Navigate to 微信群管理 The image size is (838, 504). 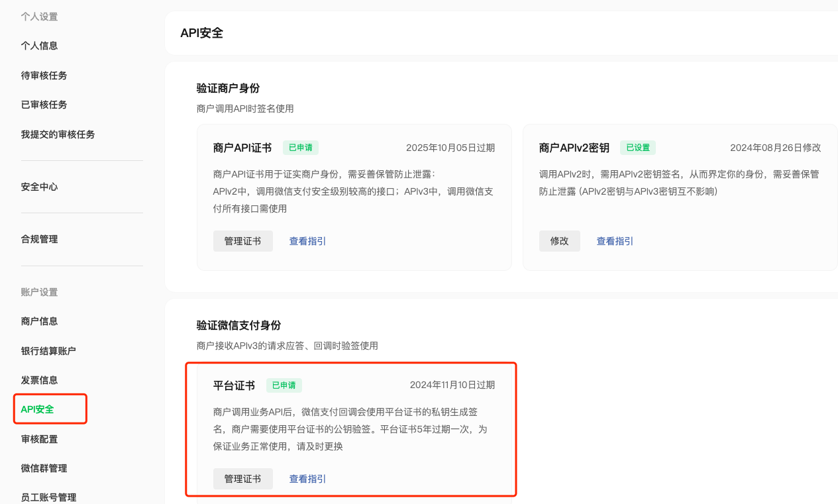44,468
